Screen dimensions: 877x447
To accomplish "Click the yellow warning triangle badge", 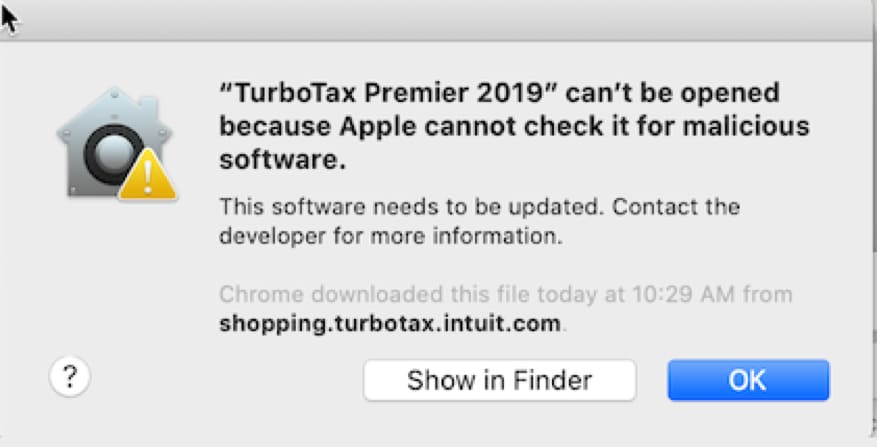I will [x=148, y=175].
